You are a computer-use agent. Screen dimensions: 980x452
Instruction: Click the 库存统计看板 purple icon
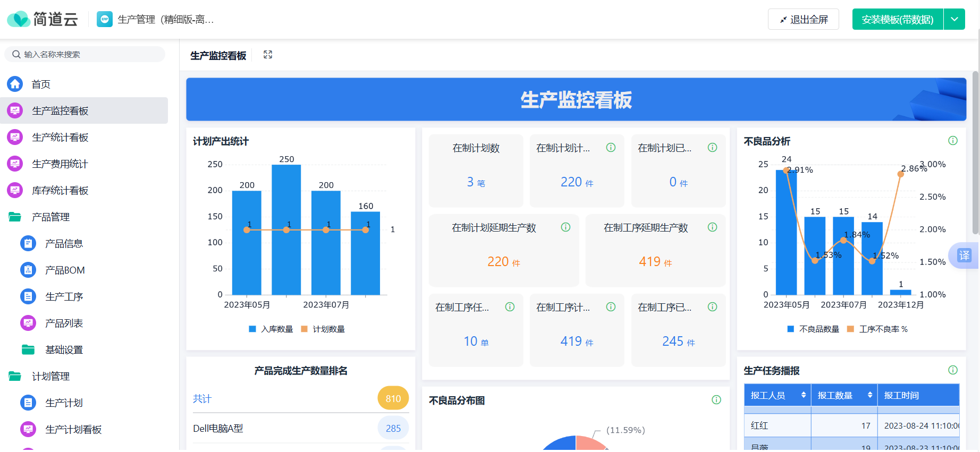click(x=15, y=190)
